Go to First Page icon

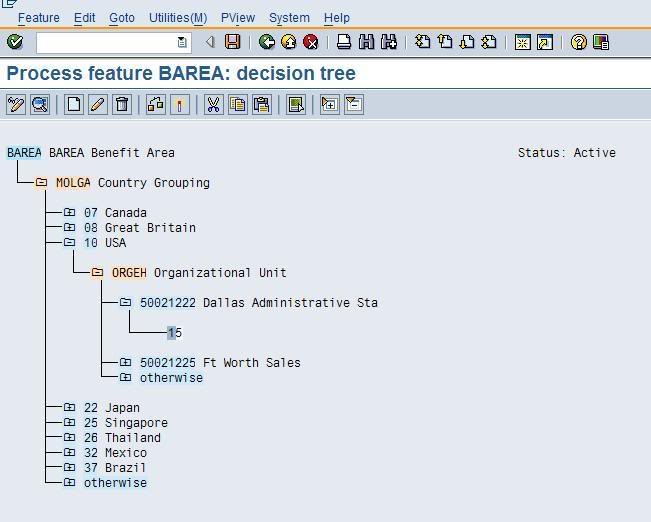coord(423,42)
